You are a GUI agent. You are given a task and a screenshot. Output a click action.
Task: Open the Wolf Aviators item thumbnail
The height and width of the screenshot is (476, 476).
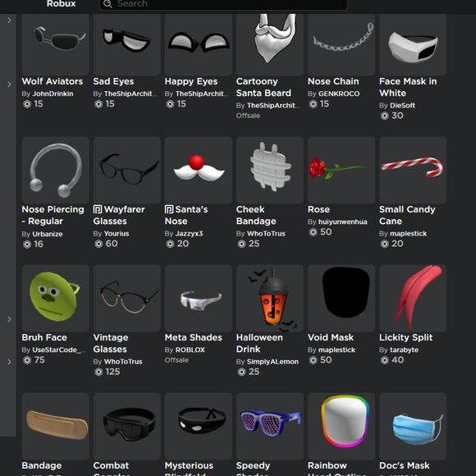55,43
